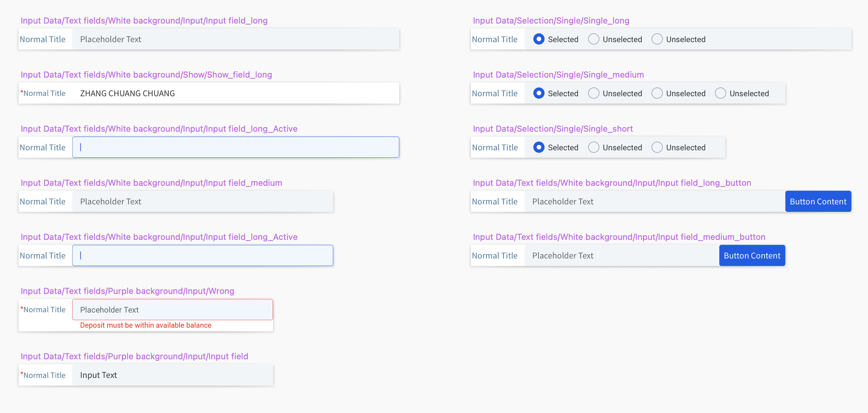Click the Deposit must be within available balance message
This screenshot has height=413, width=868.
[x=146, y=325]
